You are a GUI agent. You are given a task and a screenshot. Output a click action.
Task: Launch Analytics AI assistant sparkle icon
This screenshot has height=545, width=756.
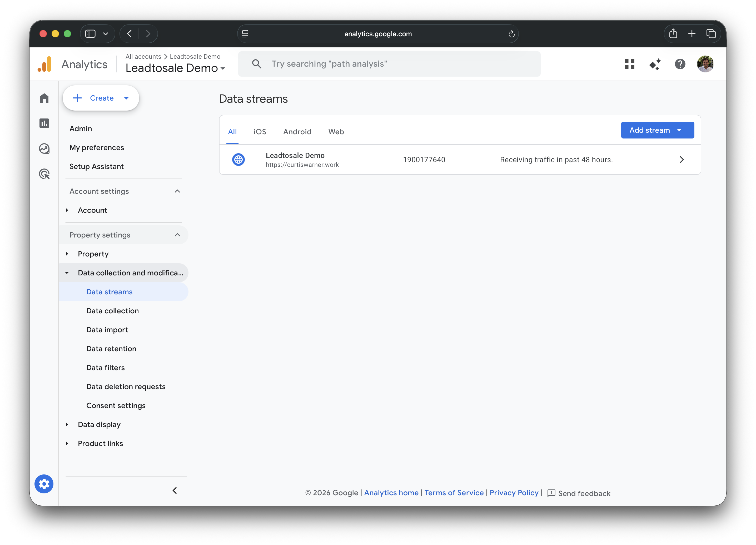[655, 64]
